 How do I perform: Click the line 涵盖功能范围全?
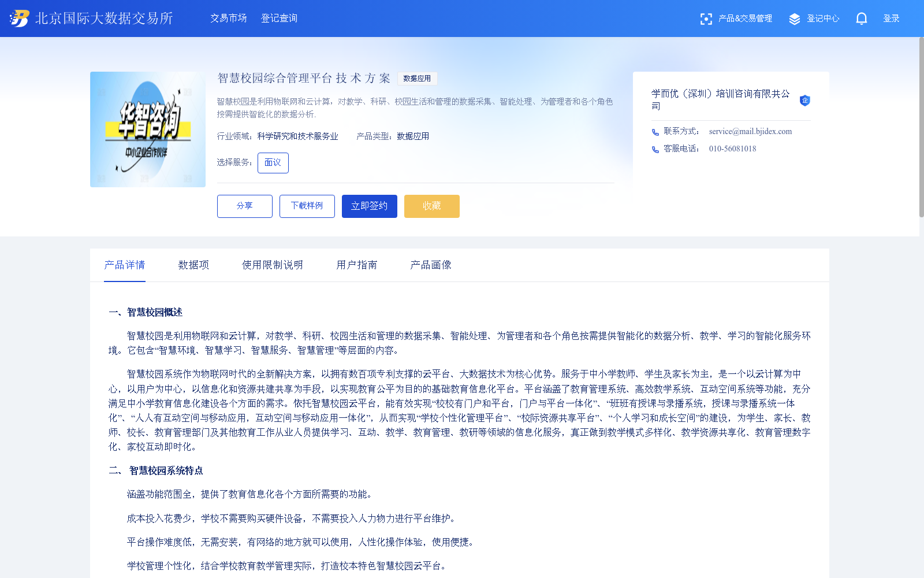pos(251,494)
